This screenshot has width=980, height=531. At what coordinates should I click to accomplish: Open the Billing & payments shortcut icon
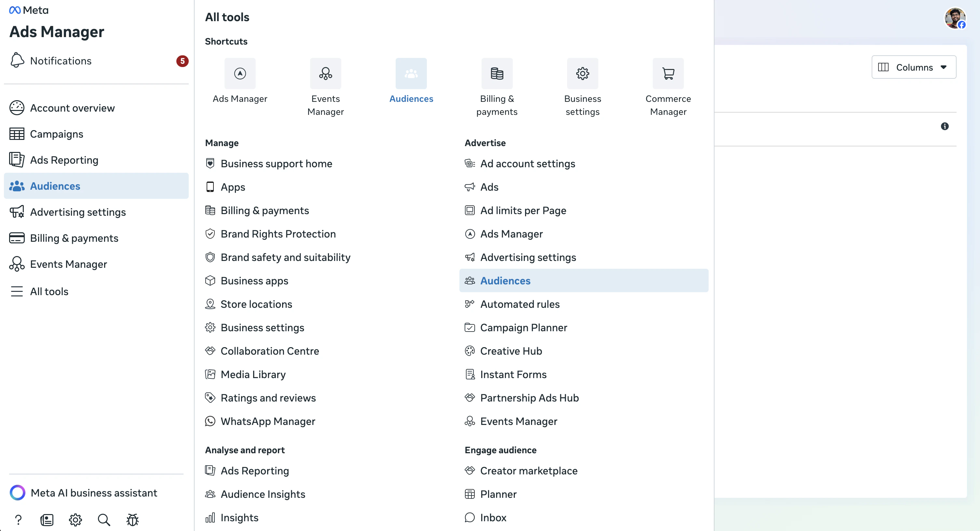pos(497,73)
